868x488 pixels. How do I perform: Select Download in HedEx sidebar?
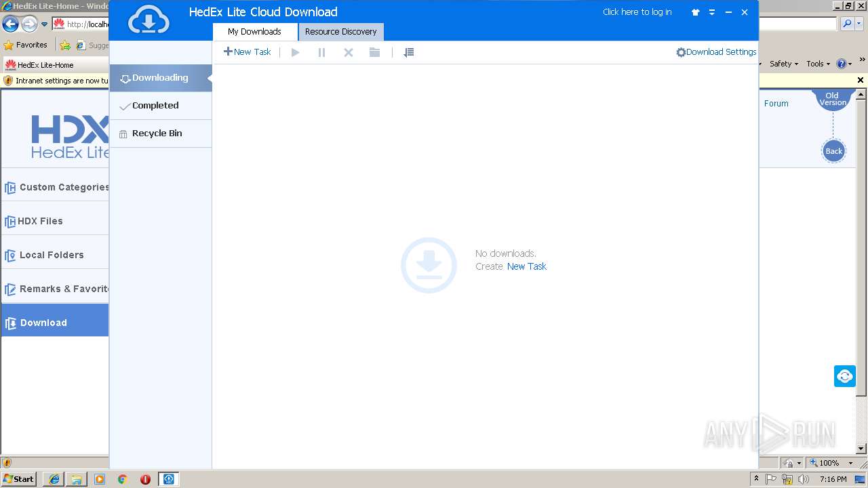coord(55,320)
